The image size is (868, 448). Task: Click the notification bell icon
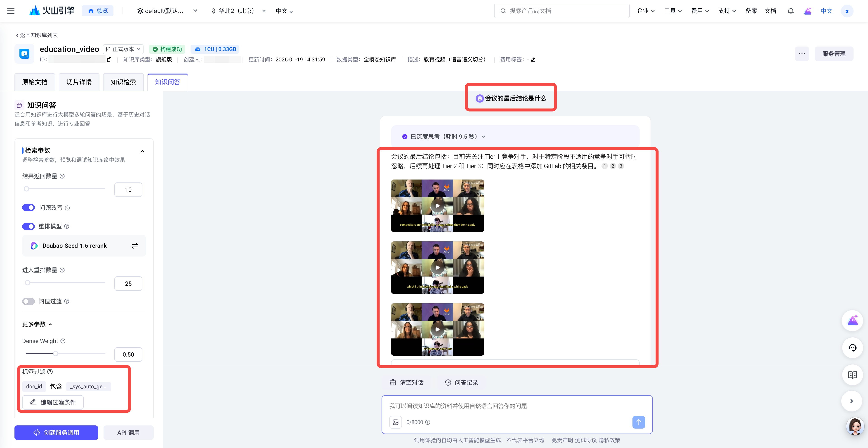[790, 11]
